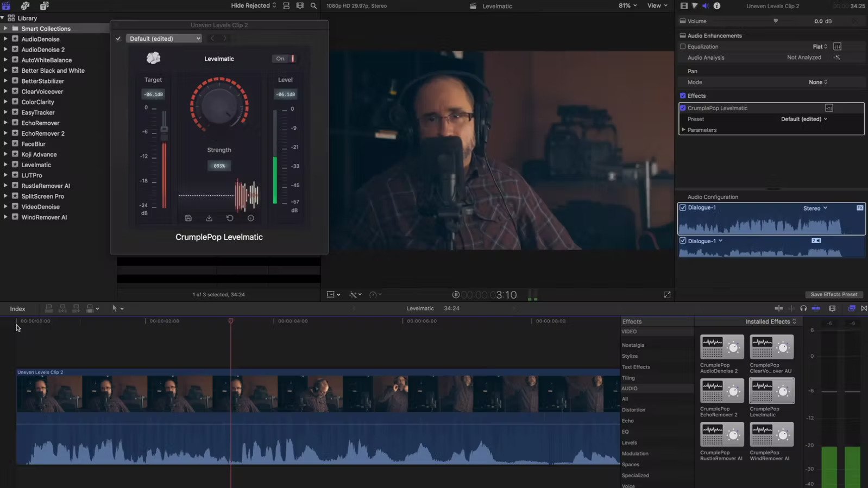
Task: Select the Echo audio effects category
Action: click(627, 421)
